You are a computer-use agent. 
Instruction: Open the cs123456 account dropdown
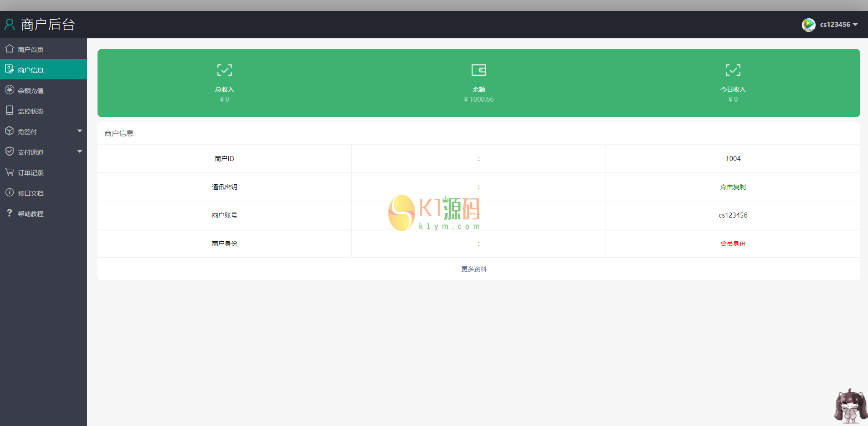(x=835, y=25)
